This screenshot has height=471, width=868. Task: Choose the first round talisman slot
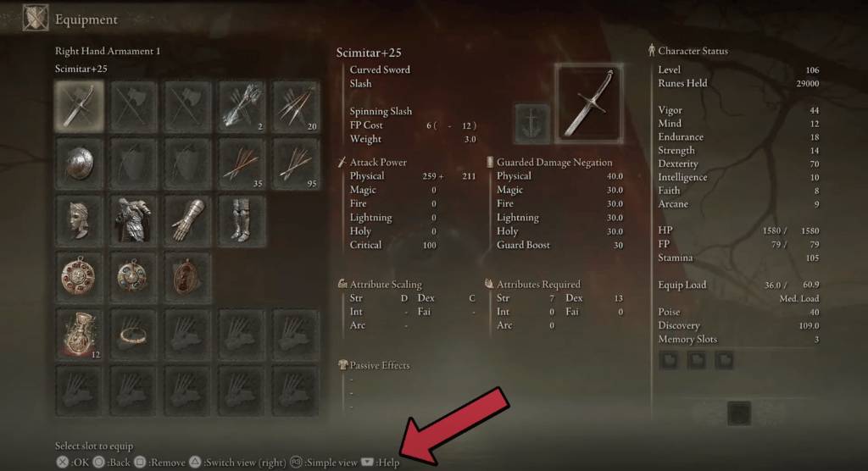click(79, 277)
